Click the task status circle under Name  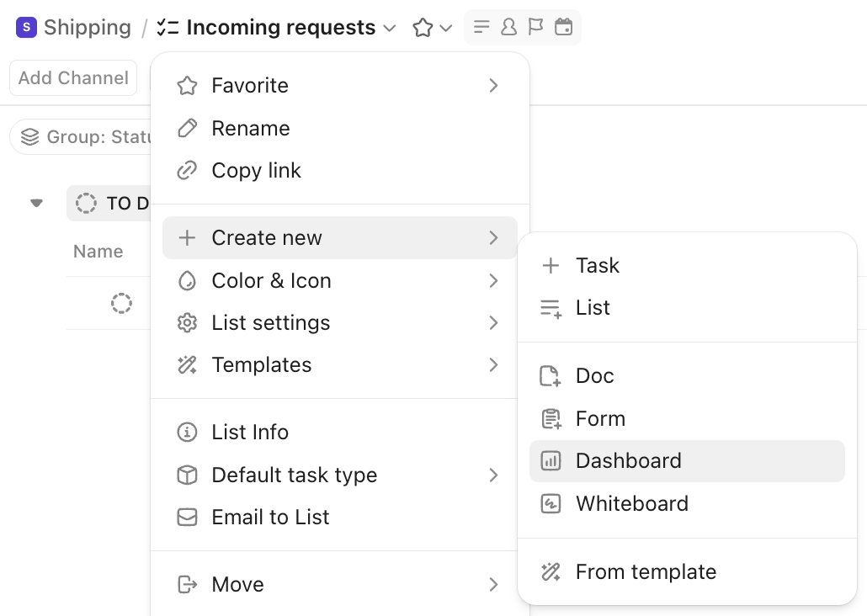coord(122,303)
